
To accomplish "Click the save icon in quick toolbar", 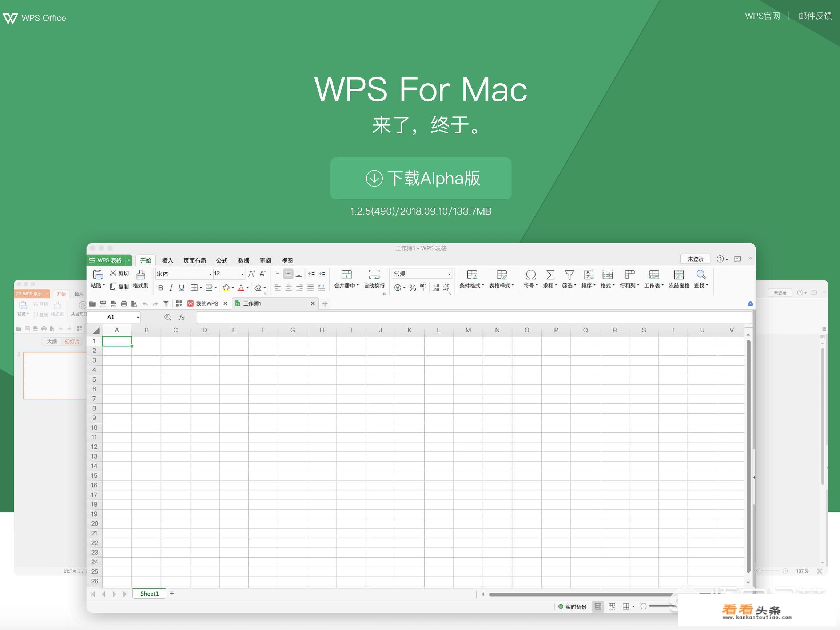I will [103, 303].
